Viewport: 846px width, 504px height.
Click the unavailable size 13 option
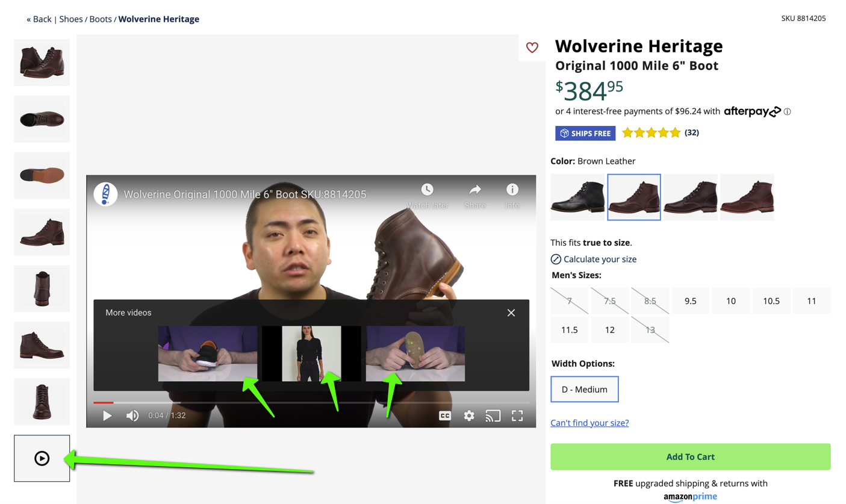(650, 330)
